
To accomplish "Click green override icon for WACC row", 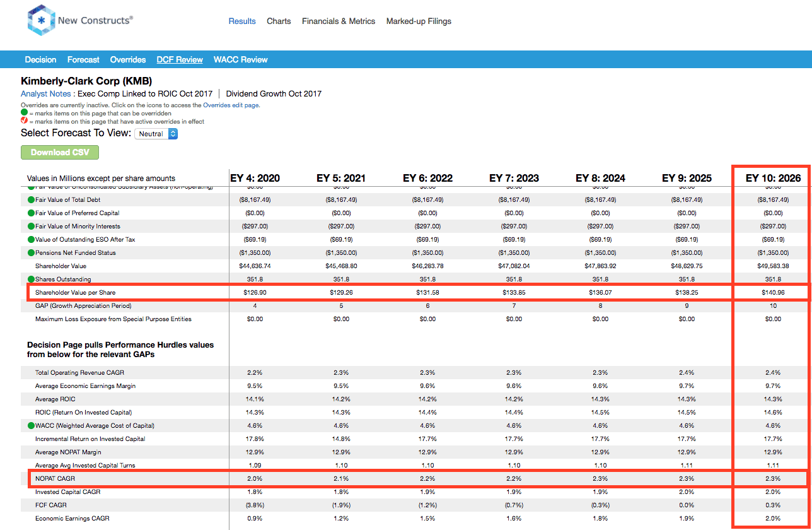I will (x=31, y=426).
